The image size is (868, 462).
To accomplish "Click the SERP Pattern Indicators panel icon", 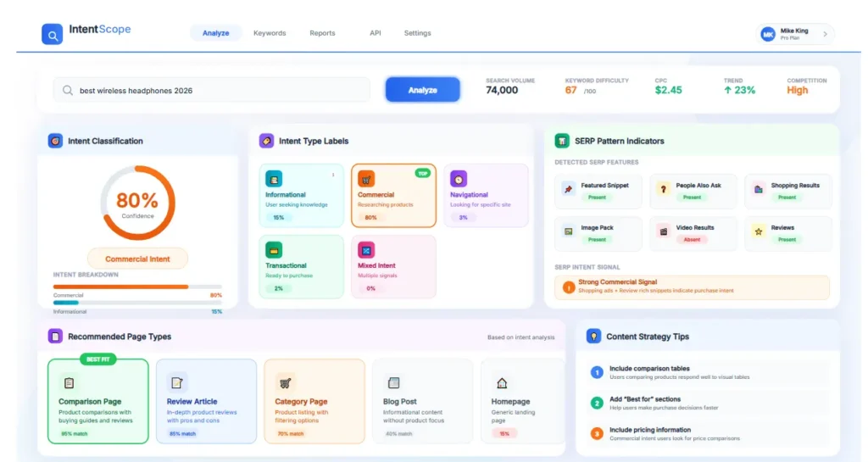I will pyautogui.click(x=562, y=141).
